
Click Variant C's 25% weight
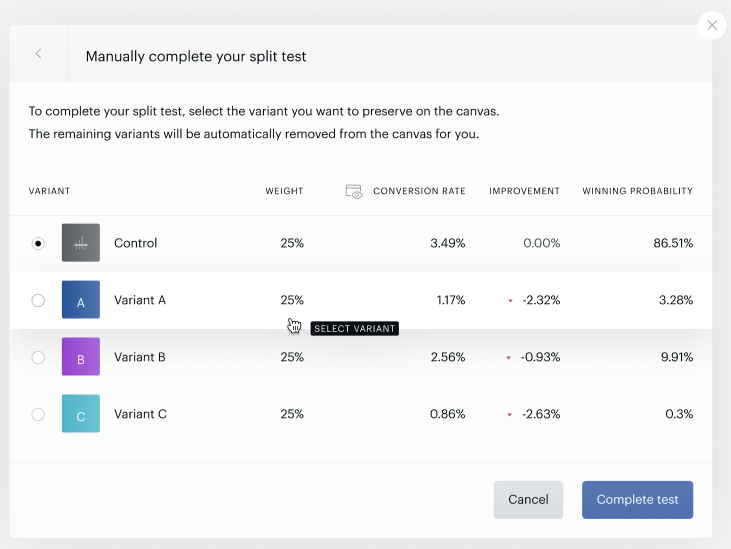[x=292, y=414]
